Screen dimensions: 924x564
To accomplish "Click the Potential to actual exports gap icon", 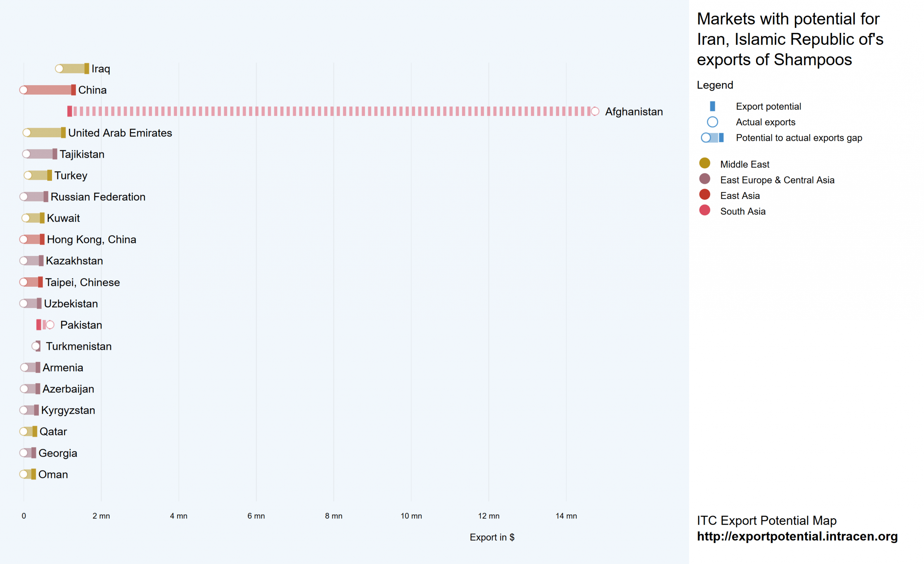I will click(x=712, y=138).
